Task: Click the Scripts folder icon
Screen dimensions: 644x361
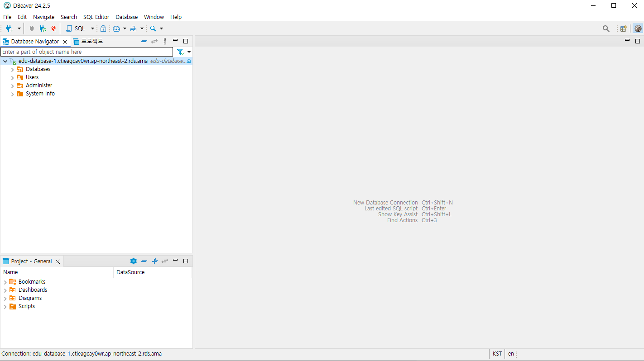Action: click(13, 306)
